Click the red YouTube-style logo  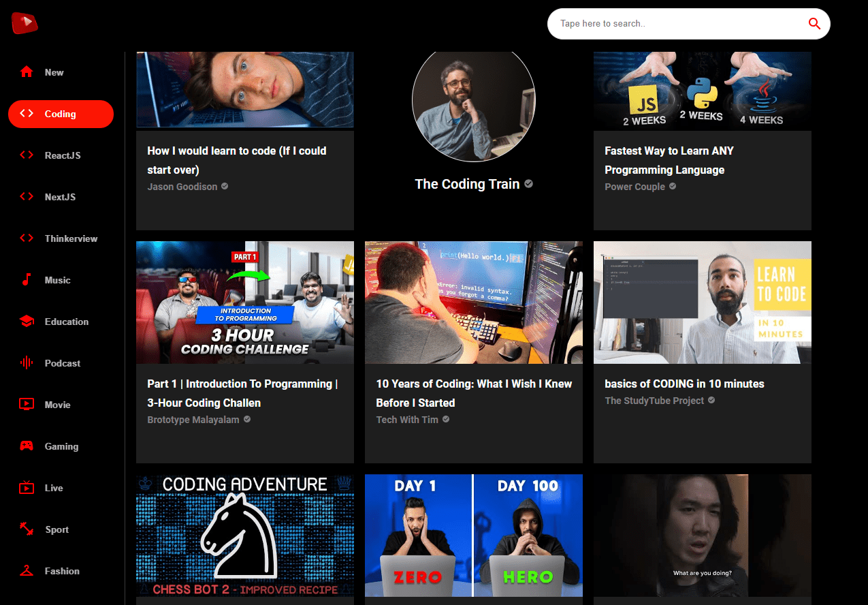[x=25, y=23]
